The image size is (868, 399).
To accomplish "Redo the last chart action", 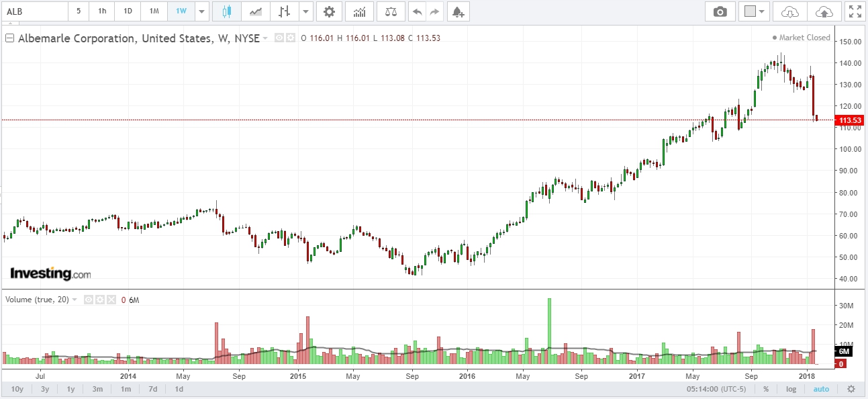I will 435,11.
